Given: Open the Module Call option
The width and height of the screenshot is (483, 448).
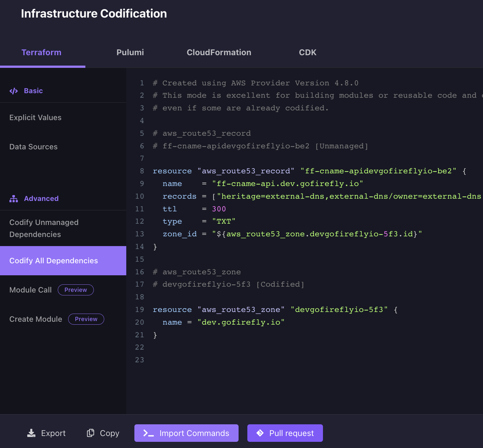Looking at the screenshot, I should pos(31,290).
